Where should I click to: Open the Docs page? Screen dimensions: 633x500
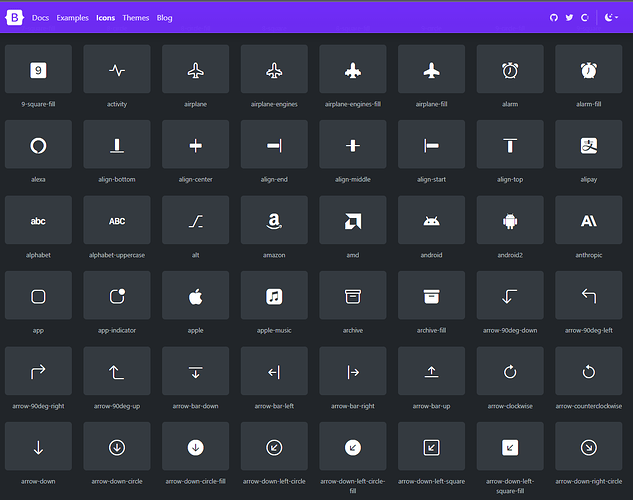[x=40, y=18]
